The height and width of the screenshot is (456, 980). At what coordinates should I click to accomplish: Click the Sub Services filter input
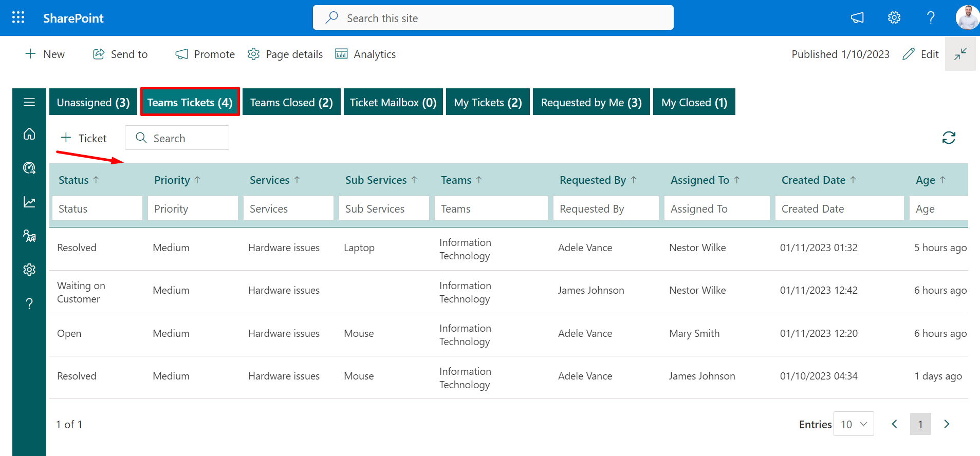coord(384,208)
